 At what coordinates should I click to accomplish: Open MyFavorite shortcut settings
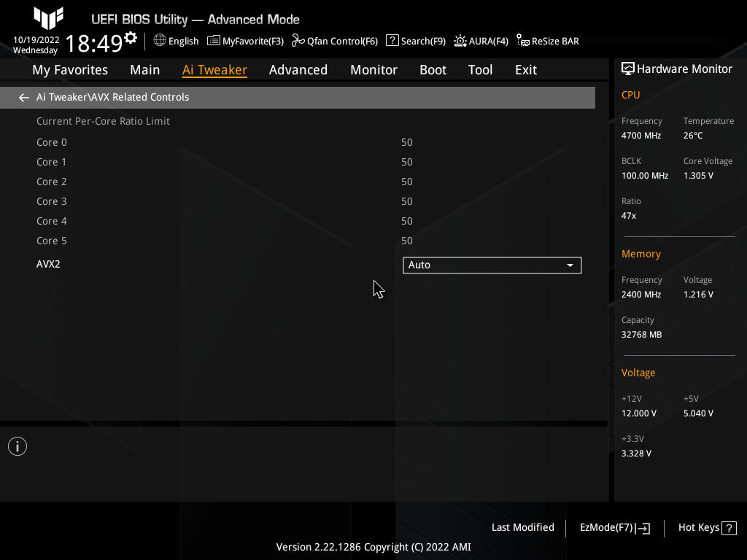click(x=245, y=41)
